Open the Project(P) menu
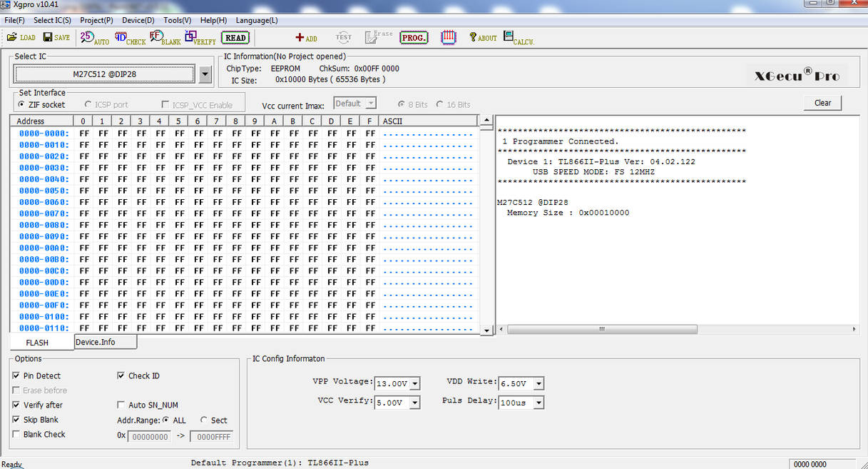This screenshot has width=868, height=469. click(x=96, y=20)
